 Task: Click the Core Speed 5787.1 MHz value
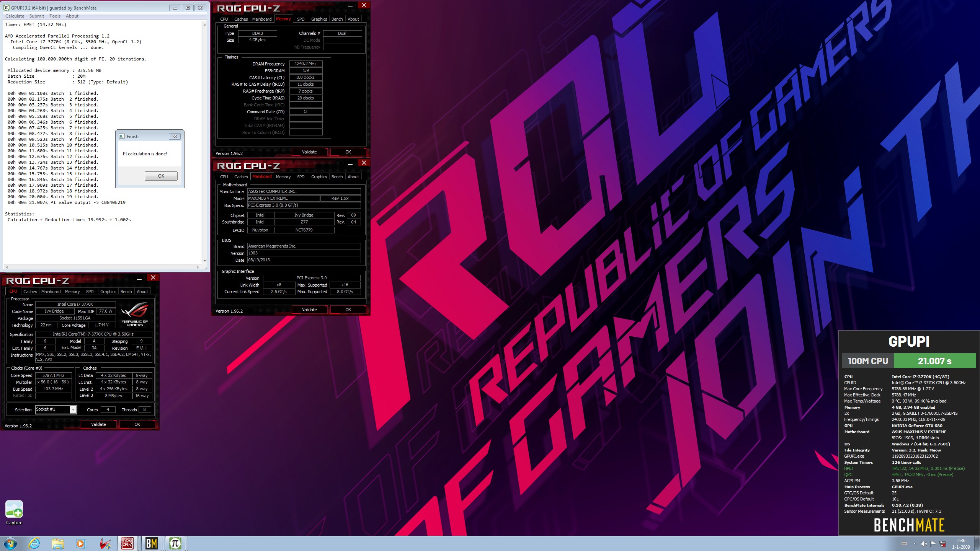54,376
